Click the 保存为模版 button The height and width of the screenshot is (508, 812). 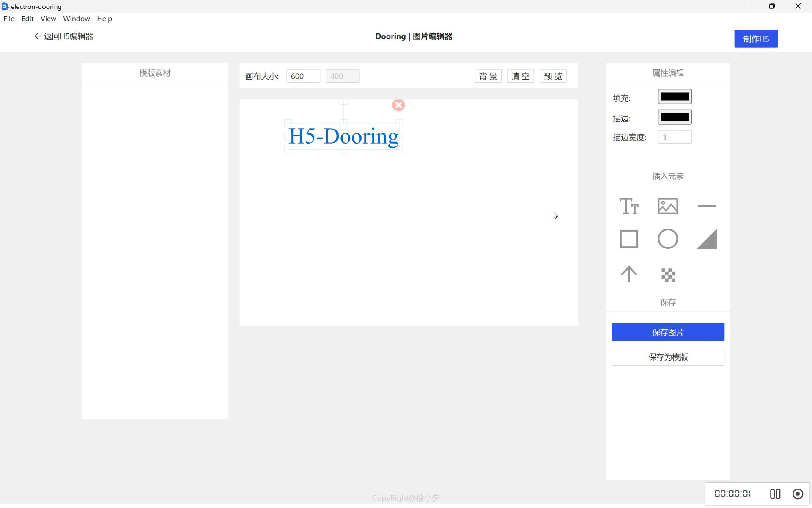click(668, 357)
